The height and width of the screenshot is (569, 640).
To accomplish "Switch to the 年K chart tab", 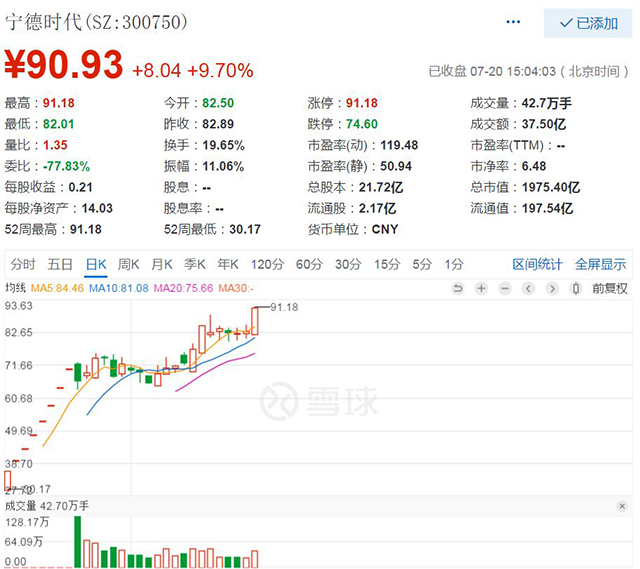I will point(228,264).
